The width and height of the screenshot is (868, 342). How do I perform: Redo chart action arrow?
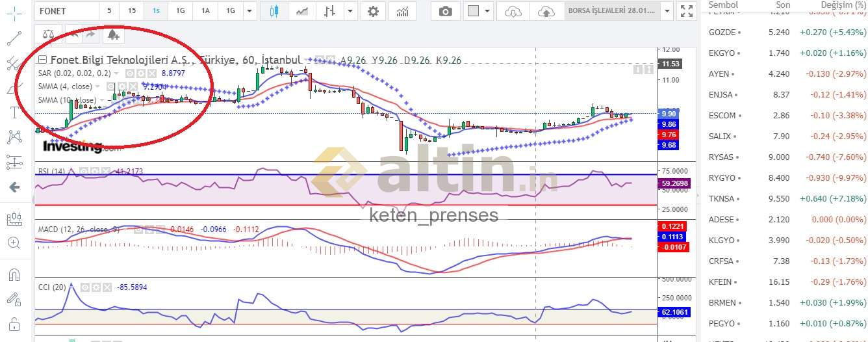coord(90,34)
